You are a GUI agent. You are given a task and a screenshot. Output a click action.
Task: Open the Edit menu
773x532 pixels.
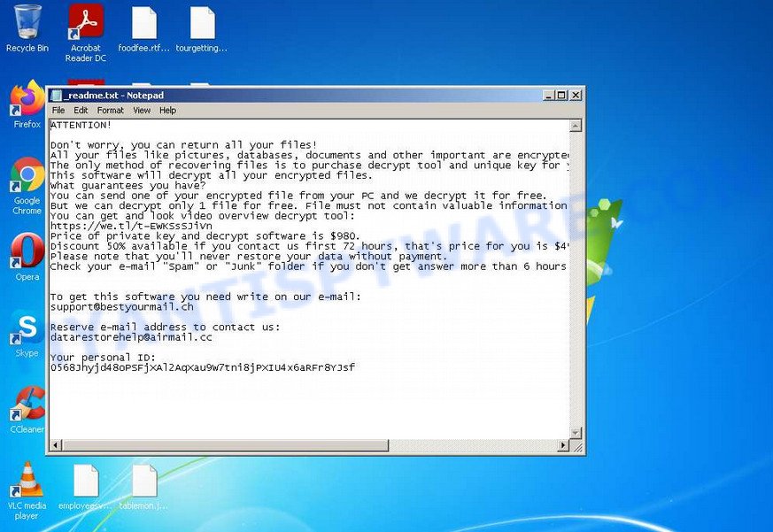[x=81, y=110]
